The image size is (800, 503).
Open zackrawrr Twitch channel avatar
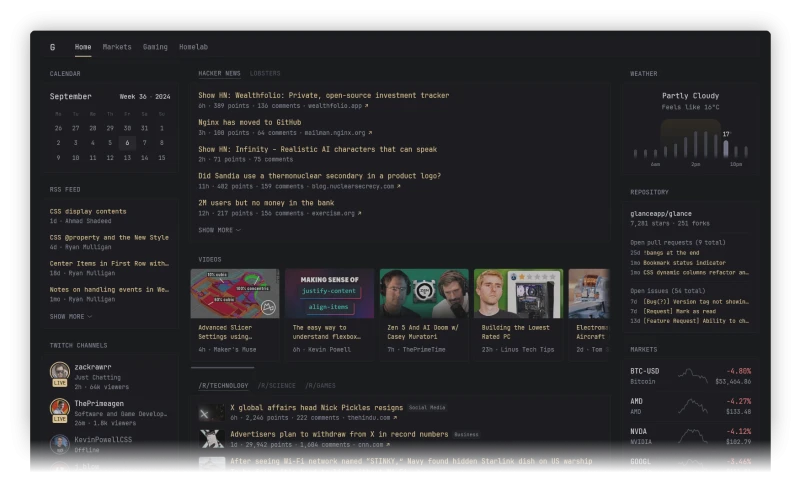[x=60, y=373]
